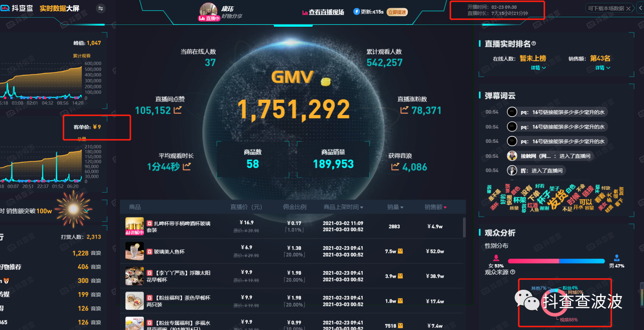Click the 视频88% audience source segment label
This screenshot has height=330, width=644.
tap(569, 320)
